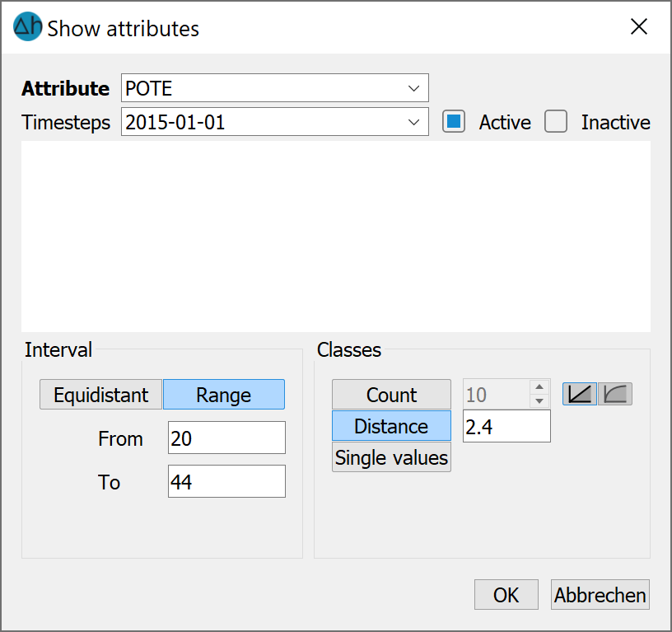
Task: Choose the Count classes option
Action: pos(391,395)
